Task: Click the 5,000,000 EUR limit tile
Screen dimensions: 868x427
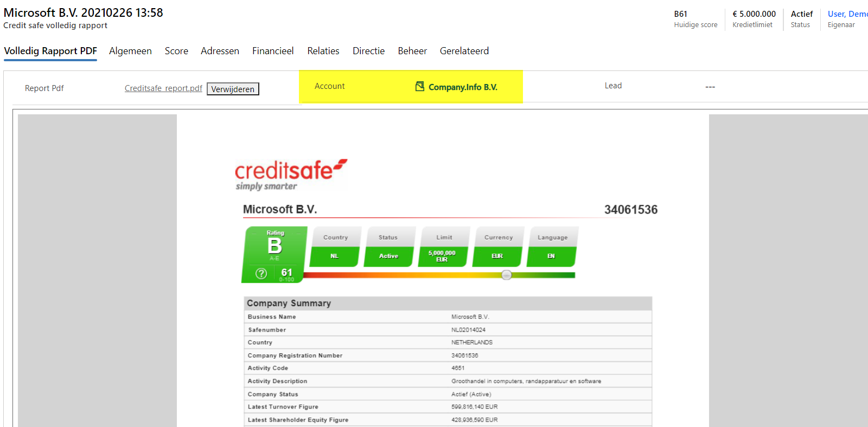Action: 442,256
